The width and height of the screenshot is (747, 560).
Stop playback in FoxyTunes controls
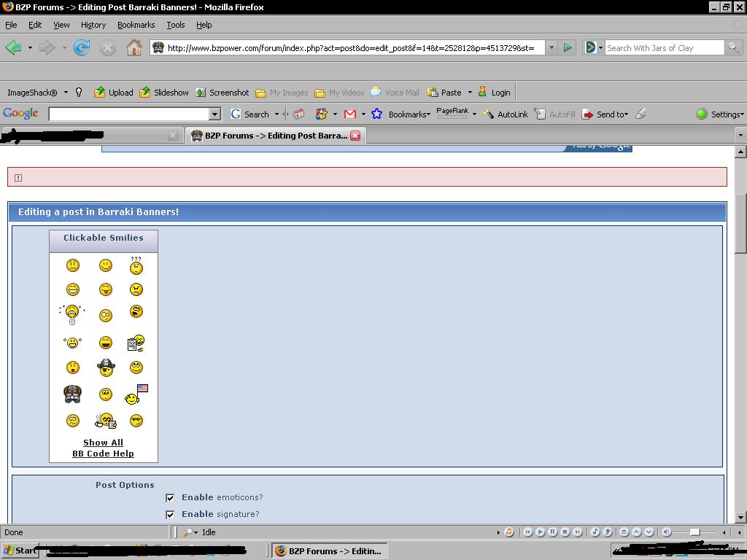point(565,532)
